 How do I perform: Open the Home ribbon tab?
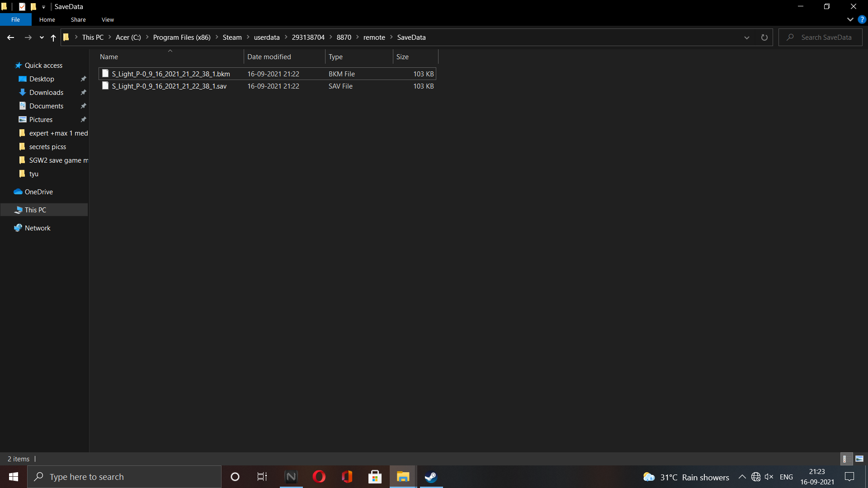tap(47, 19)
